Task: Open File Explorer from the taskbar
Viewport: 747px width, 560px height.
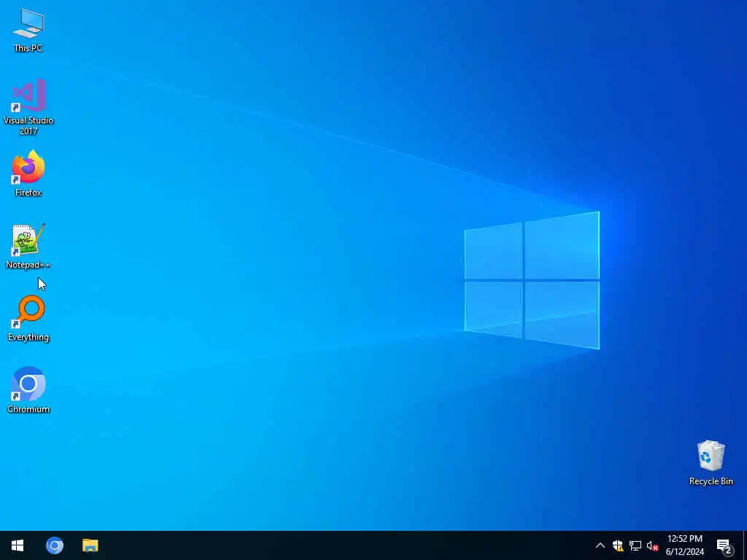Action: 90,545
